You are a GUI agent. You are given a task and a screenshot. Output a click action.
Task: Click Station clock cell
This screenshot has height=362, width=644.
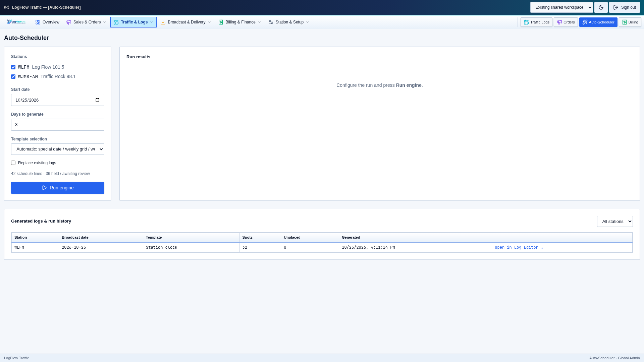191,247
